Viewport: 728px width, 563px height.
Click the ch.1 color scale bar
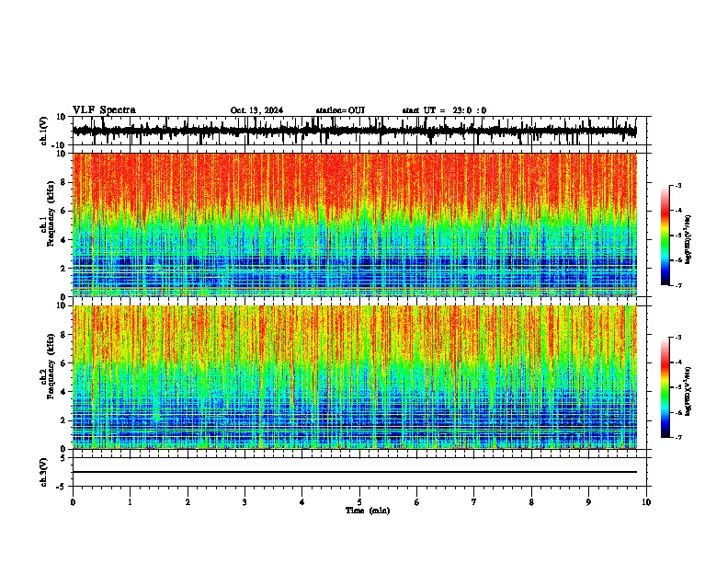pyautogui.click(x=665, y=236)
